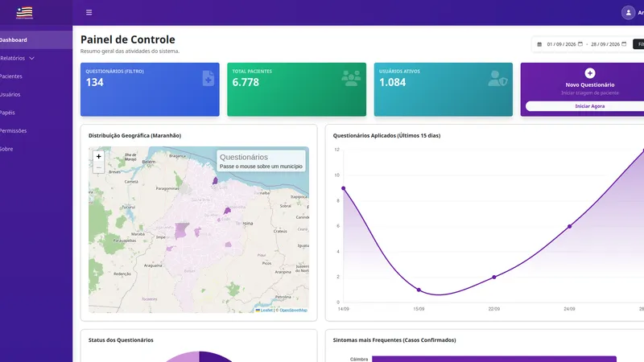
Task: Go to Usuários page
Action: tap(36, 94)
